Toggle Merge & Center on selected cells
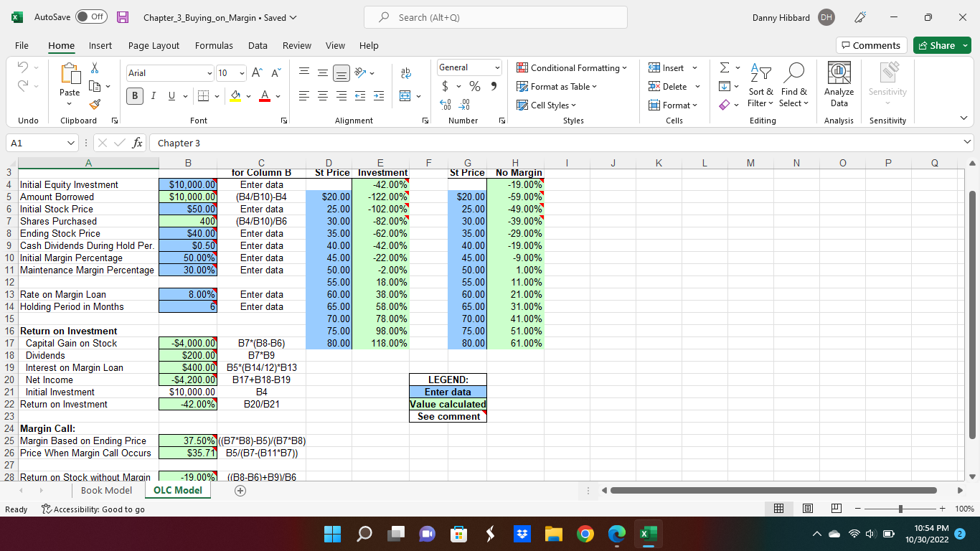This screenshot has height=551, width=980. [403, 95]
